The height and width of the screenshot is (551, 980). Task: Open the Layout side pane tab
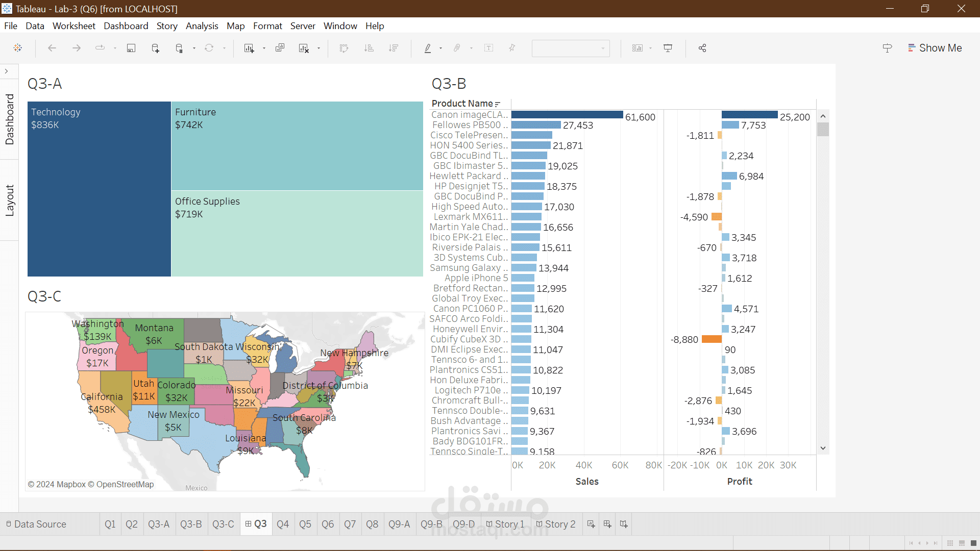(9, 201)
